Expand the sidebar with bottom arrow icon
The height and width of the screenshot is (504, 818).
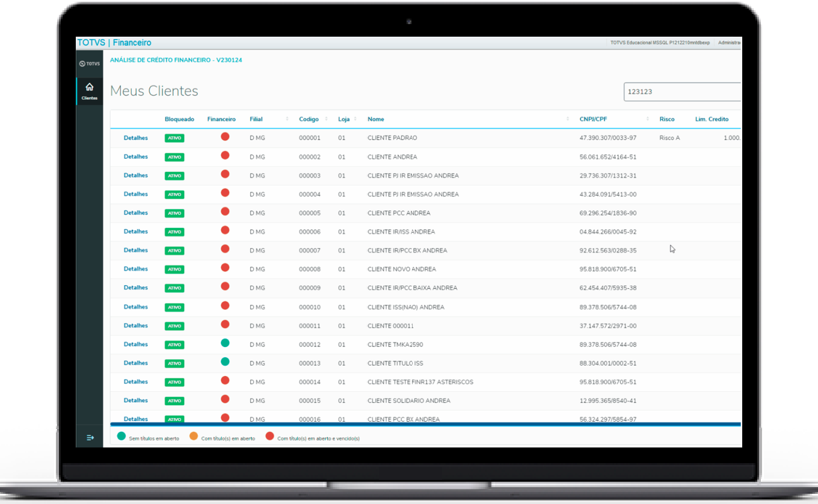click(x=90, y=437)
